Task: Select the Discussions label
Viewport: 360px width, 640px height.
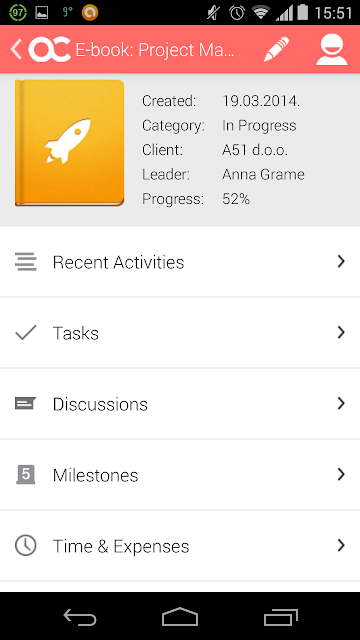Action: [100, 404]
